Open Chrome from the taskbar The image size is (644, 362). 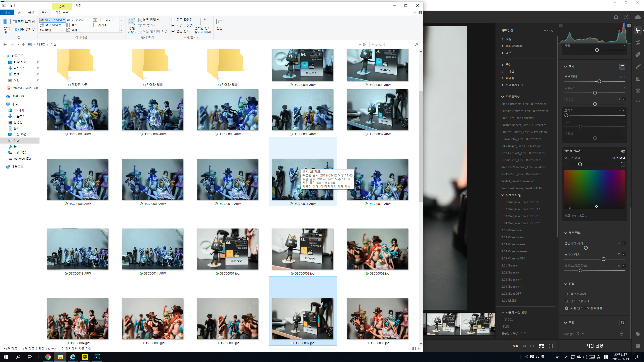pyautogui.click(x=48, y=357)
